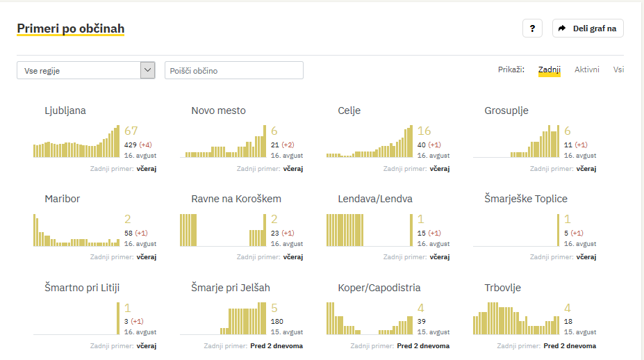Click Koper/Capodistria total 39
644x360 pixels.
(x=422, y=321)
